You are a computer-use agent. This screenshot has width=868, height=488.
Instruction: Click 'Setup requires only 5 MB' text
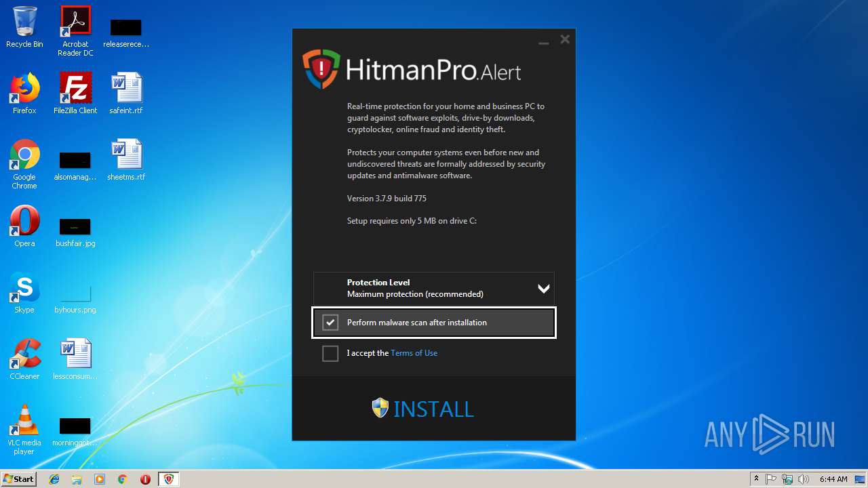click(x=412, y=221)
